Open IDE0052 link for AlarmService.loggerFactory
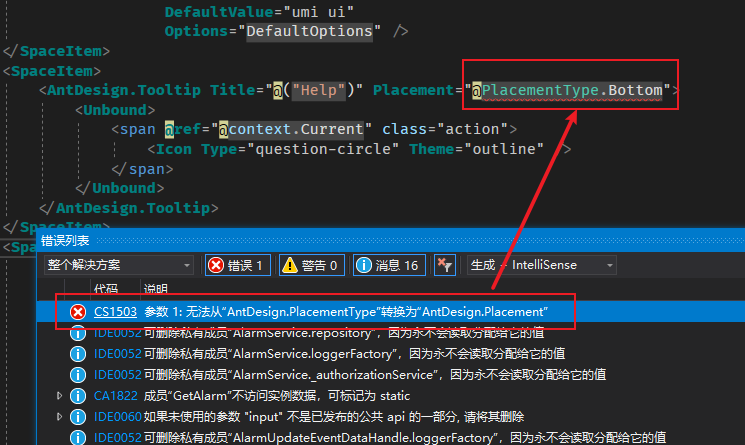 [117, 354]
